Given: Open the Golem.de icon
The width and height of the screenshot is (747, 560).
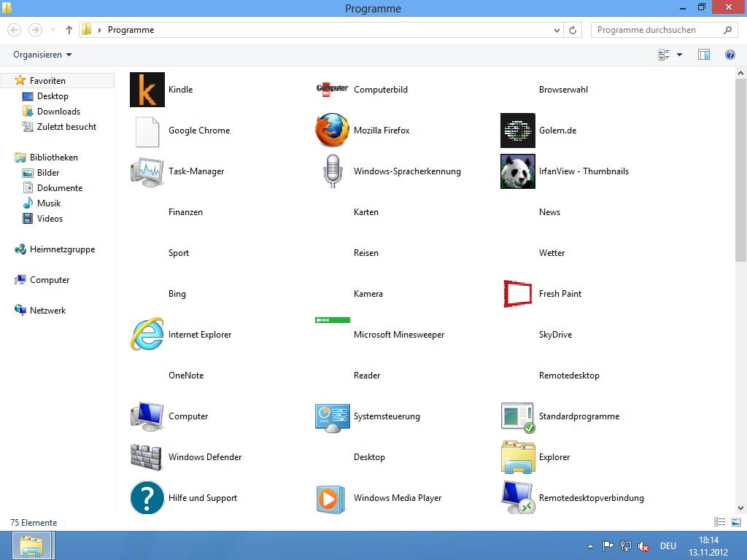Looking at the screenshot, I should [518, 131].
